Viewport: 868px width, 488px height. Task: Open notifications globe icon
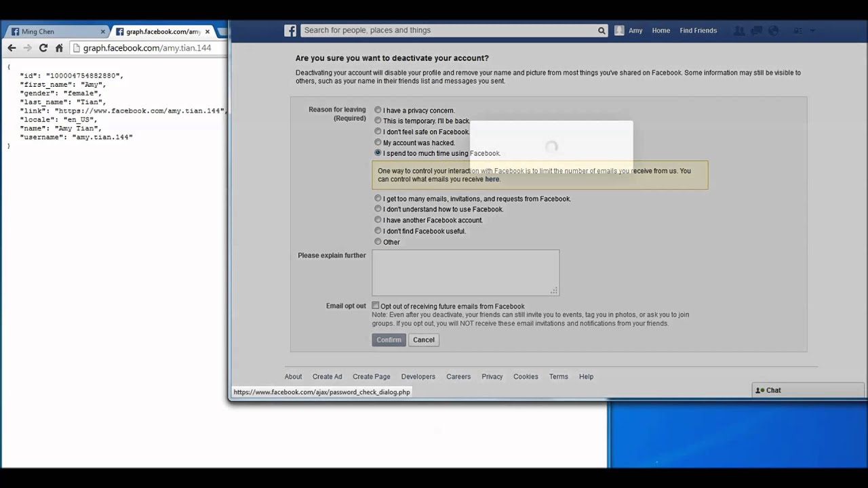(774, 30)
